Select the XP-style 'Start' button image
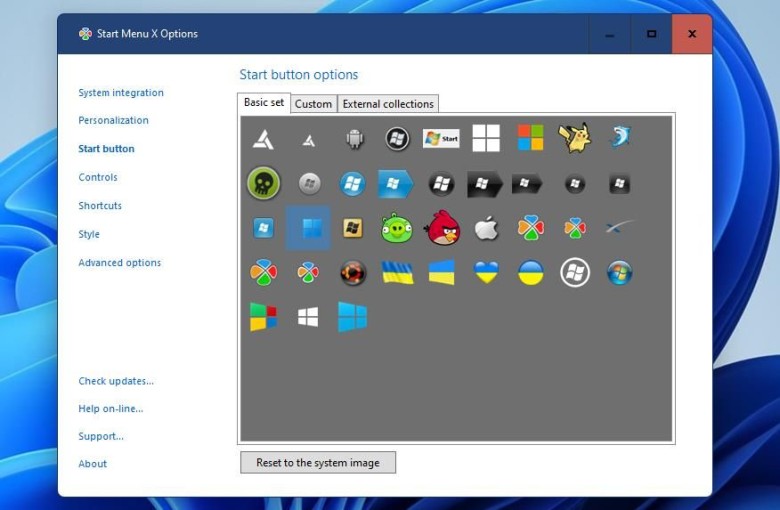 tap(441, 139)
